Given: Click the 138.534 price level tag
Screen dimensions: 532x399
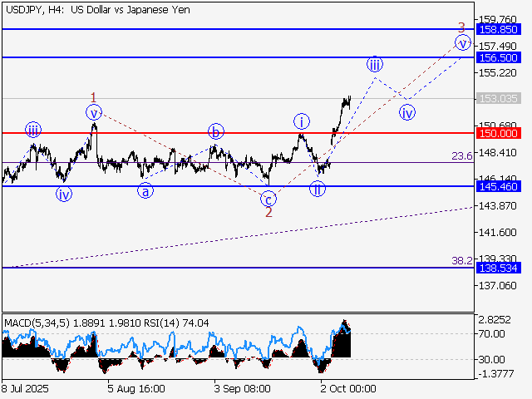Looking at the screenshot, I should [x=498, y=268].
